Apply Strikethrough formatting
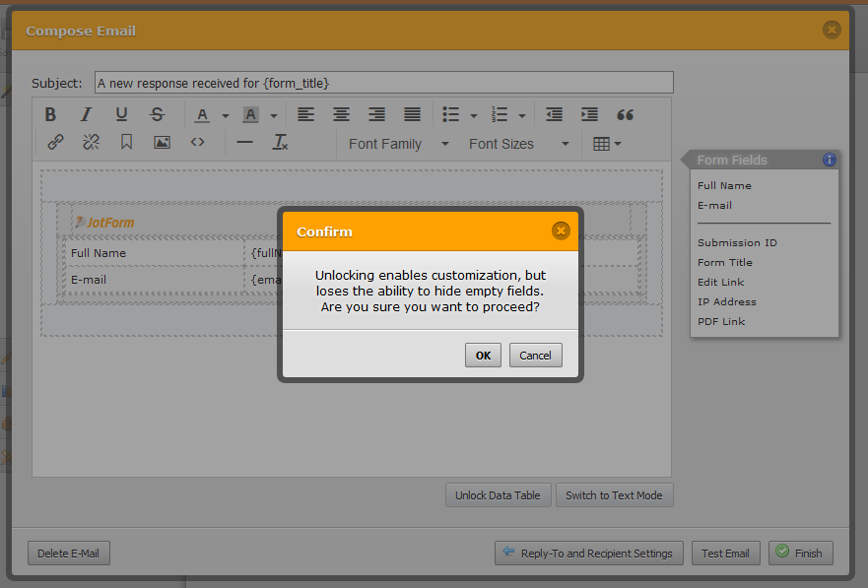This screenshot has height=588, width=868. click(157, 114)
